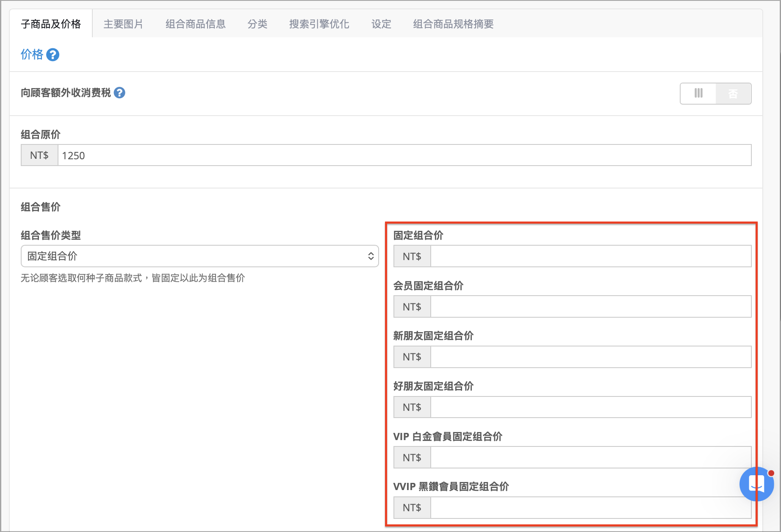Click the 组合原价 input showing 1250

pos(404,155)
